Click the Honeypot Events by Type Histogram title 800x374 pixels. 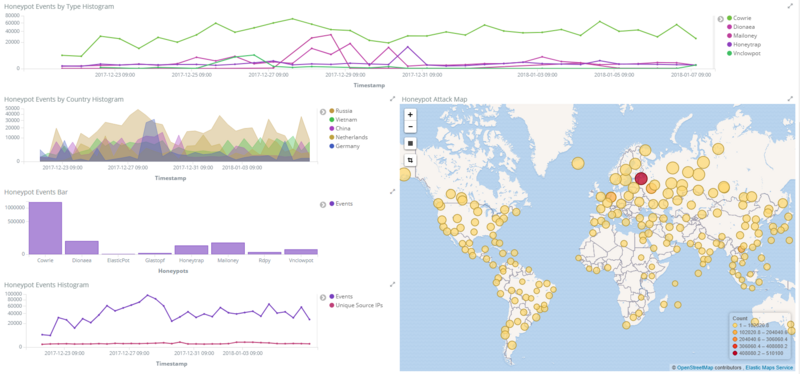[59, 7]
